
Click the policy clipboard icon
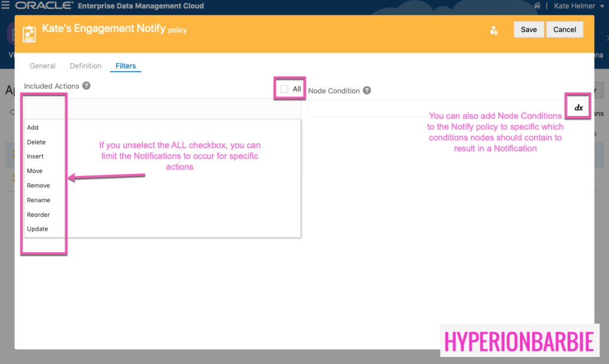[29, 34]
